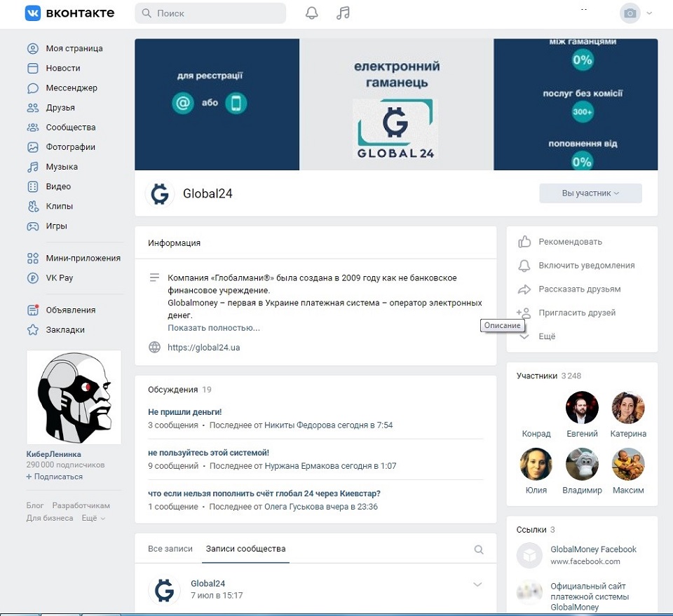Turn on notifications (Включить уведомления)
Viewport: 673px width, 616px height.
586,266
